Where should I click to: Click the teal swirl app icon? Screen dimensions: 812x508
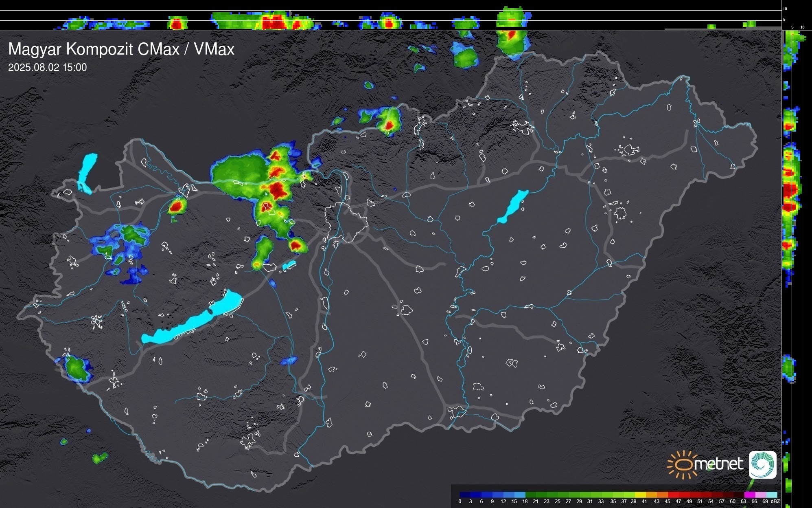[762, 464]
